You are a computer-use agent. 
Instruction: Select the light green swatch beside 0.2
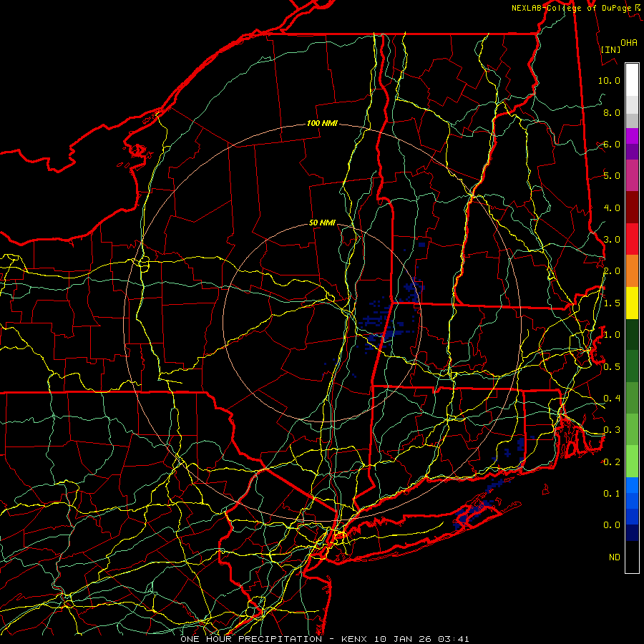coord(632,462)
